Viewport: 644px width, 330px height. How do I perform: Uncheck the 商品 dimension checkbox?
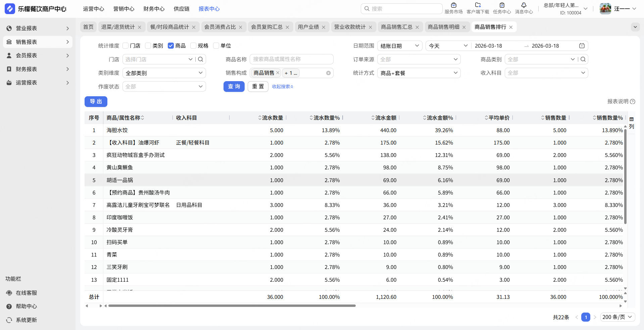[x=171, y=46]
